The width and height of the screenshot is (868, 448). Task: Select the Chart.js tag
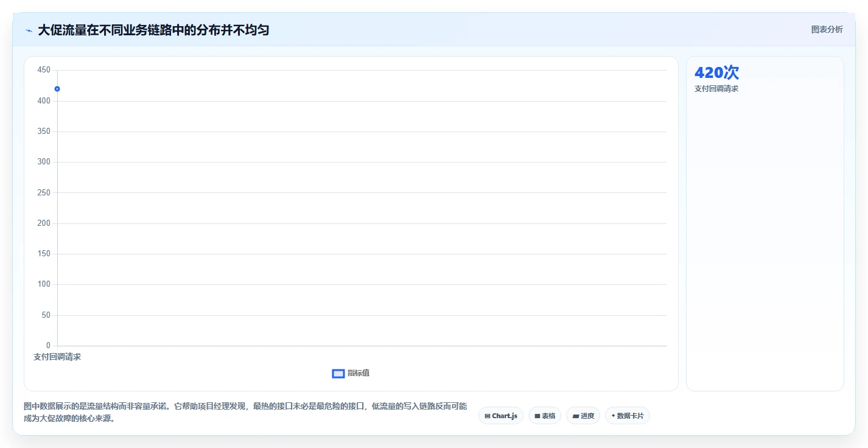point(501,416)
